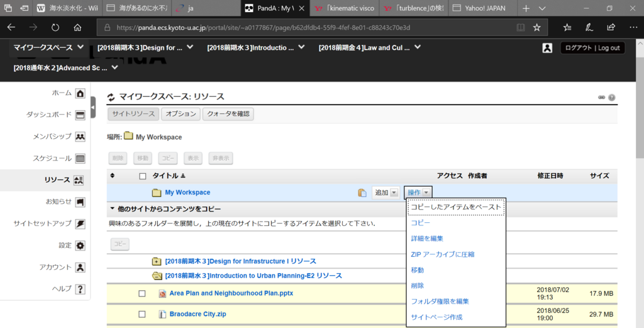644x328 pixels.
Task: Click the サイトリソース button
Action: click(x=133, y=114)
